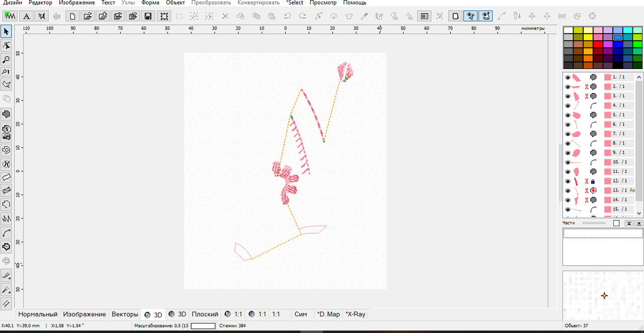Select the zoom magnifier tool in left toolbar
The image size is (644, 333).
[x=7, y=60]
